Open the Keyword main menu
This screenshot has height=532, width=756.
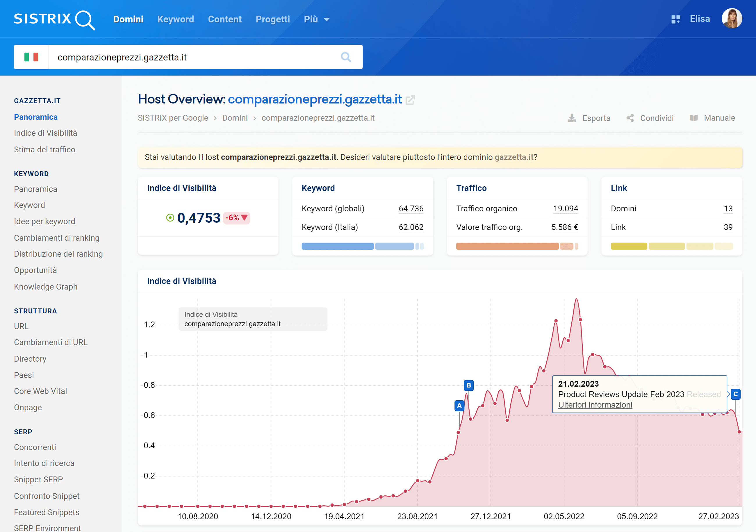click(x=176, y=19)
